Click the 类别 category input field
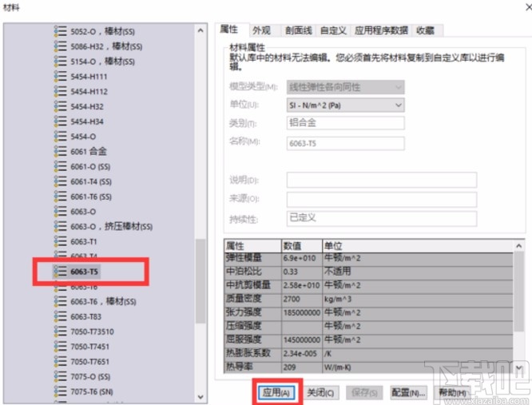This screenshot has height=405, width=532. (x=345, y=123)
